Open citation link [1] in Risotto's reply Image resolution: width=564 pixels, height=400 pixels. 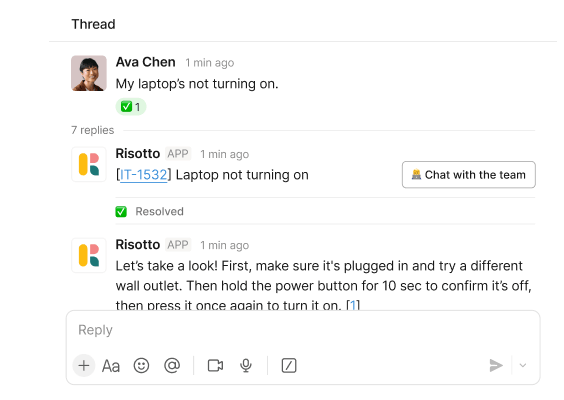[x=353, y=305]
